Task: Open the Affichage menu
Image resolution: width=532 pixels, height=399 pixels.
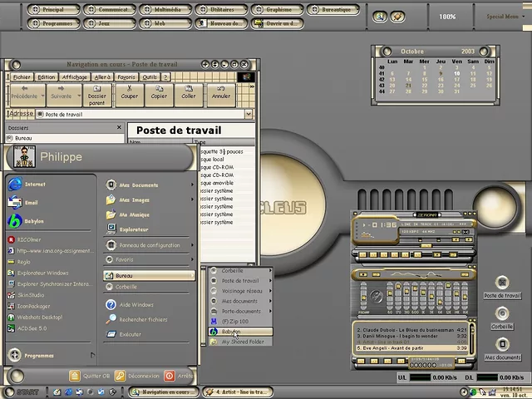Action: (75, 76)
